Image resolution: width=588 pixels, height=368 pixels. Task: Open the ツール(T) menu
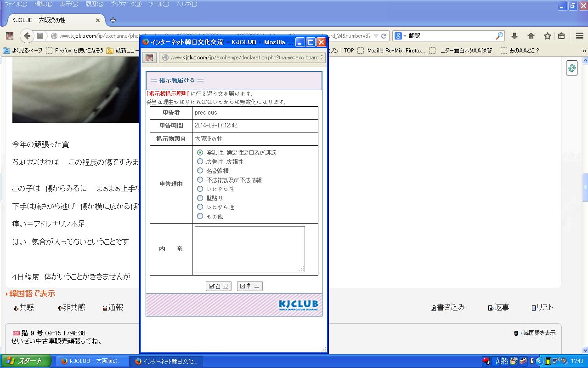tap(159, 4)
